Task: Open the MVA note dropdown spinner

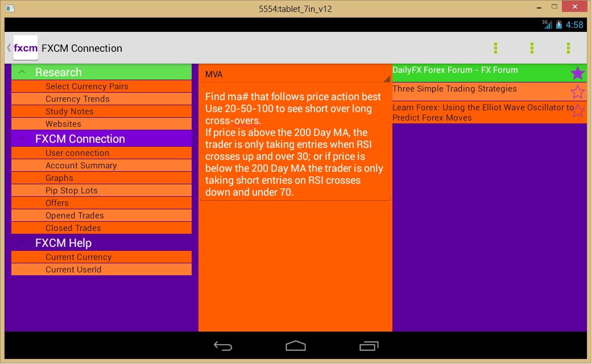Action: coord(295,74)
